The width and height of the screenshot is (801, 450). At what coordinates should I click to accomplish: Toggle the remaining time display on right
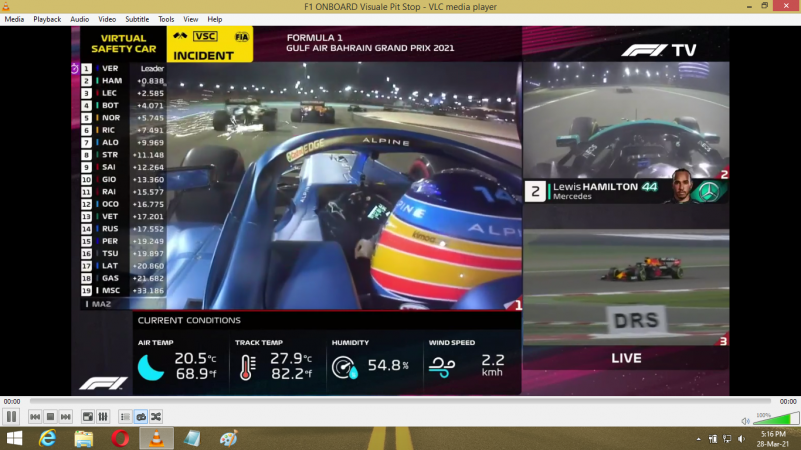(x=788, y=401)
